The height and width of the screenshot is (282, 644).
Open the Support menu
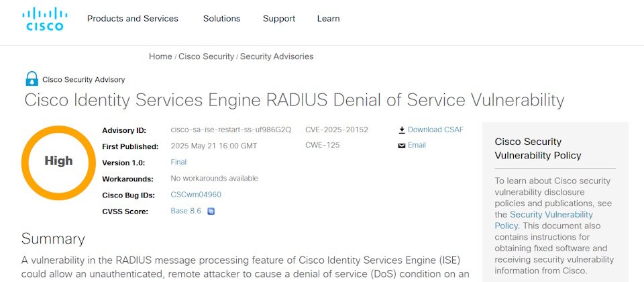tap(279, 19)
